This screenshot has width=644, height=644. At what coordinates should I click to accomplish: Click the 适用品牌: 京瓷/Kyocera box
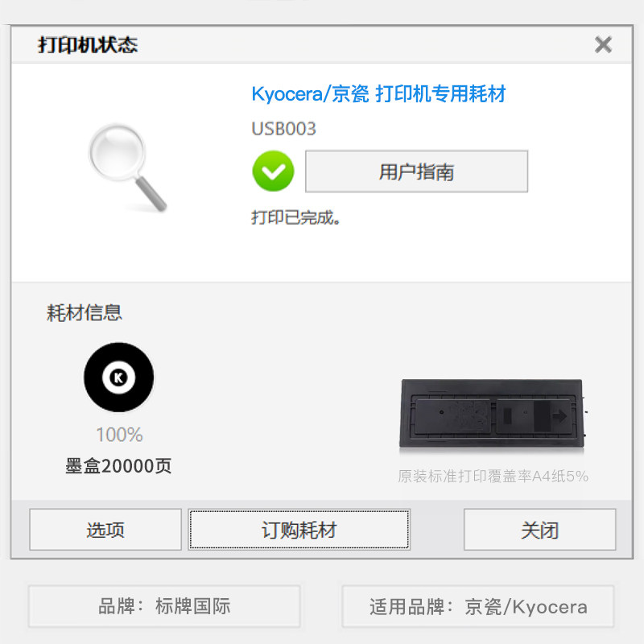coord(478,606)
